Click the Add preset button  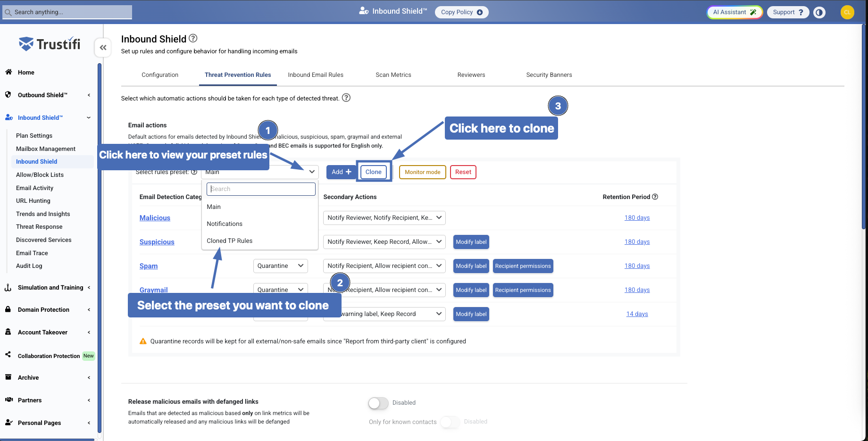click(341, 172)
